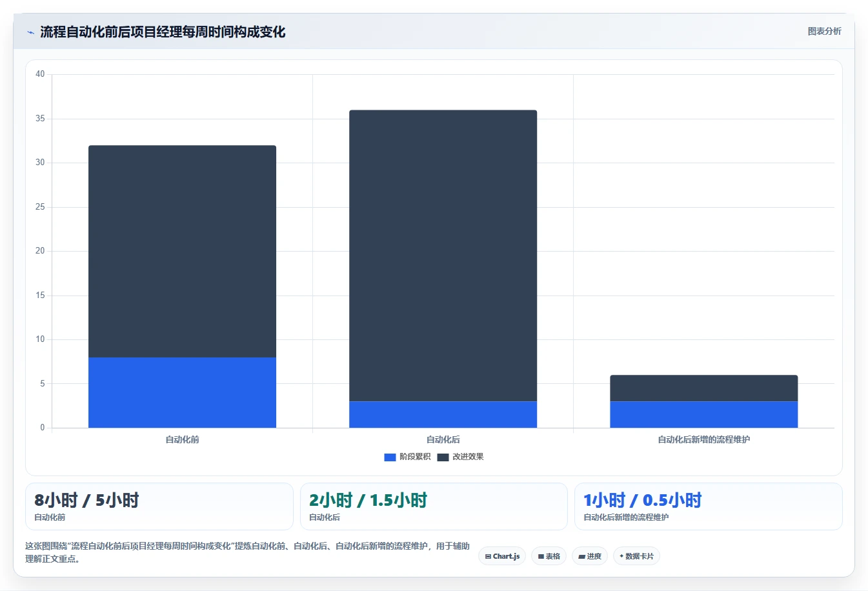Click the title 流程自动化前后项目经理每周时间构成变化

pos(163,32)
